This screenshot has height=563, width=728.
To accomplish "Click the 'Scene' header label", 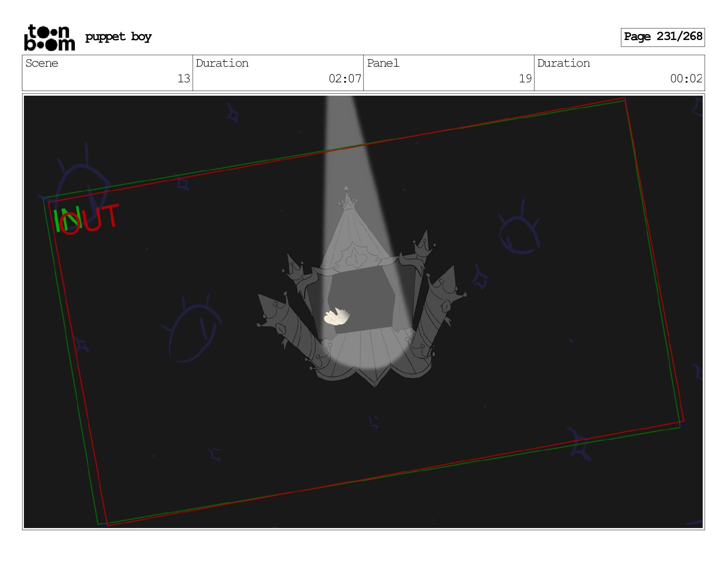I will click(x=42, y=63).
